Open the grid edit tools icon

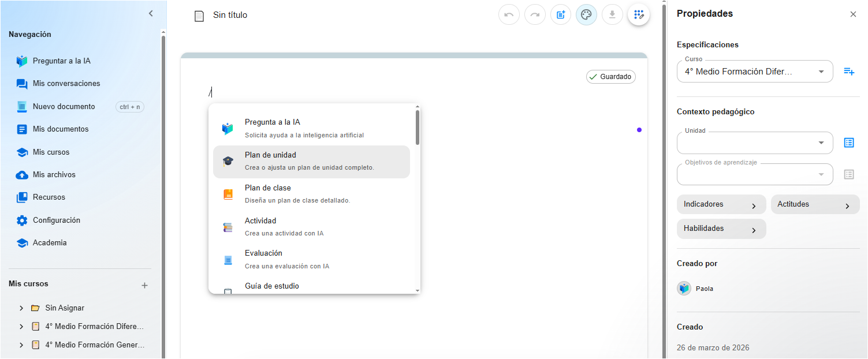[638, 15]
